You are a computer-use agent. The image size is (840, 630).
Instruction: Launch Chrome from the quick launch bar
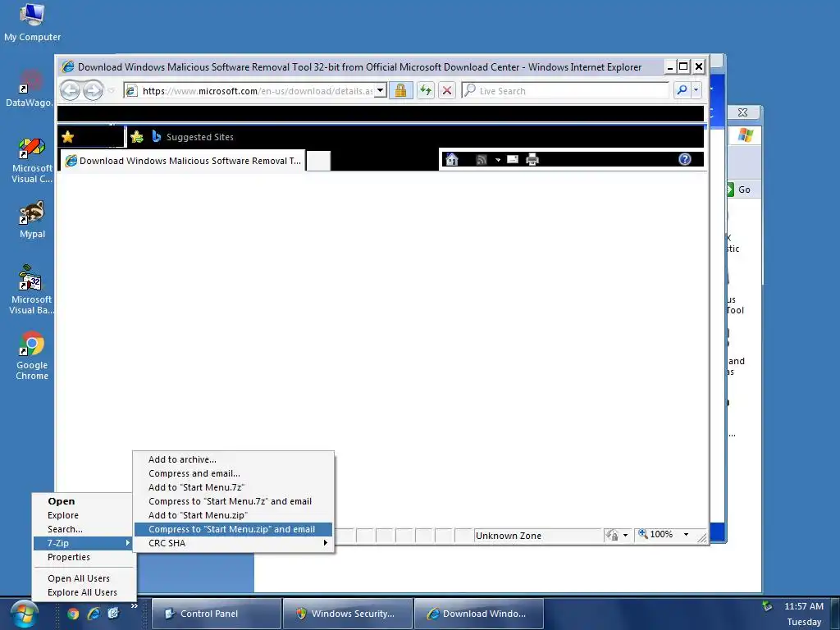pyautogui.click(x=73, y=614)
